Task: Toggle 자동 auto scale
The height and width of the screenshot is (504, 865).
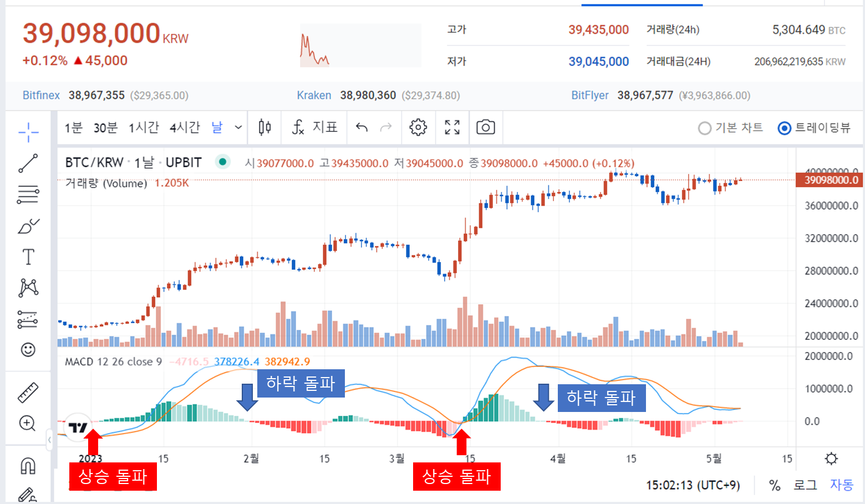Action: [x=842, y=485]
